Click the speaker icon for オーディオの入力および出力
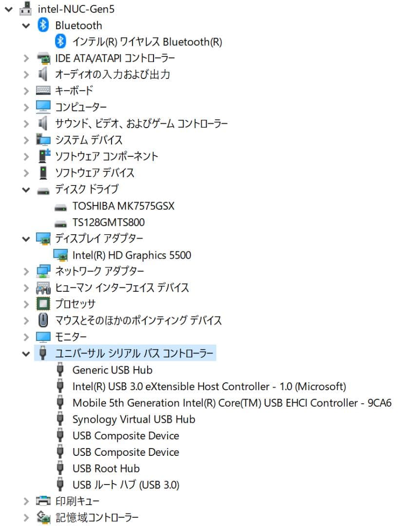The width and height of the screenshot is (420, 526). point(43,75)
